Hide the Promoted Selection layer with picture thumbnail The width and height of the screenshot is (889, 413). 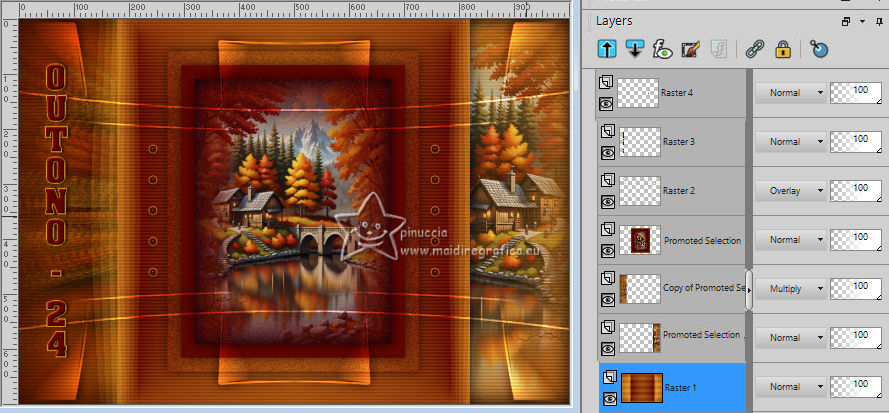coord(608,250)
